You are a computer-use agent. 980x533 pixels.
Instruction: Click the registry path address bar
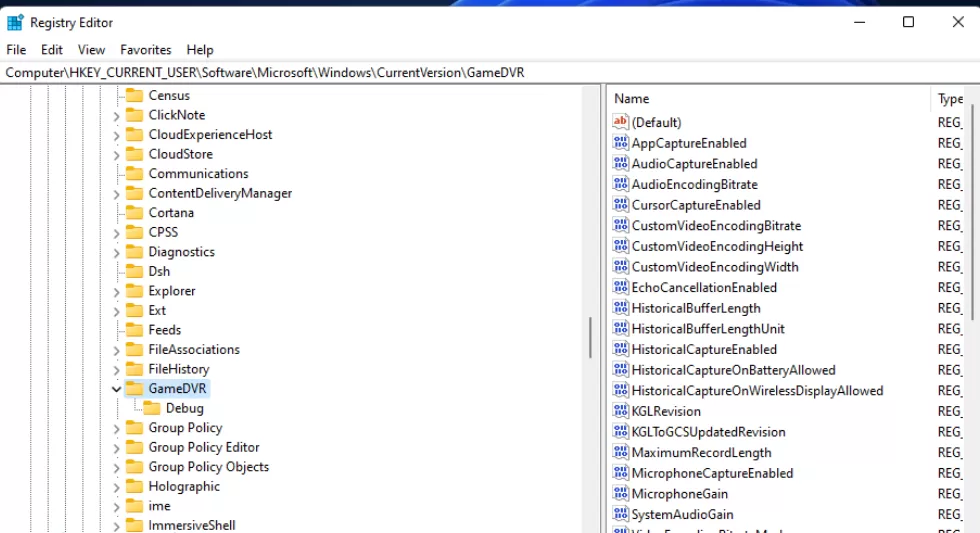490,72
